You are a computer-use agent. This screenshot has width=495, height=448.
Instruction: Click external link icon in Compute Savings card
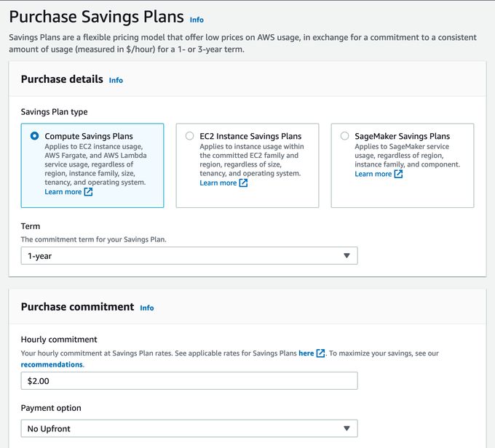[x=88, y=192]
